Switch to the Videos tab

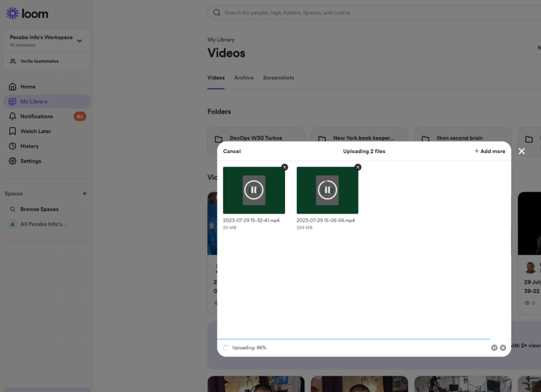pyautogui.click(x=216, y=78)
